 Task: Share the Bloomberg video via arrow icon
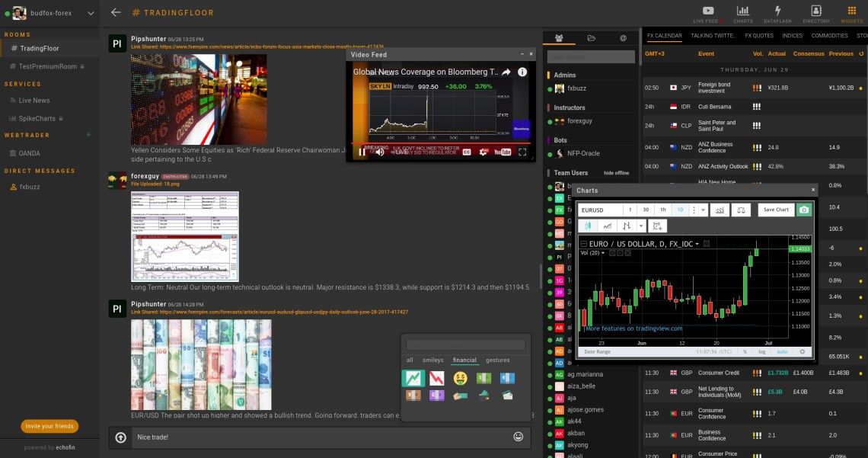(x=506, y=72)
